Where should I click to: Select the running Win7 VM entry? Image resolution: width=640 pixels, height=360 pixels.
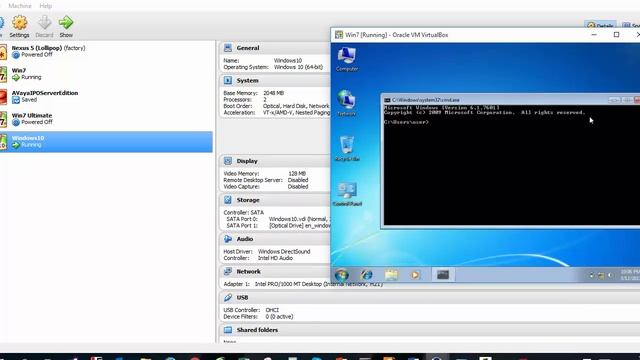pyautogui.click(x=106, y=74)
